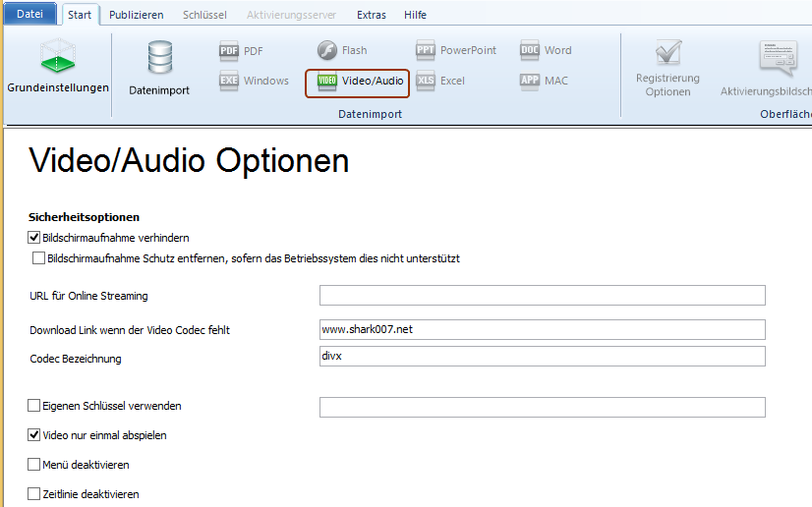Enable Eigenen Schlüssel verwenden checkbox

tap(34, 405)
